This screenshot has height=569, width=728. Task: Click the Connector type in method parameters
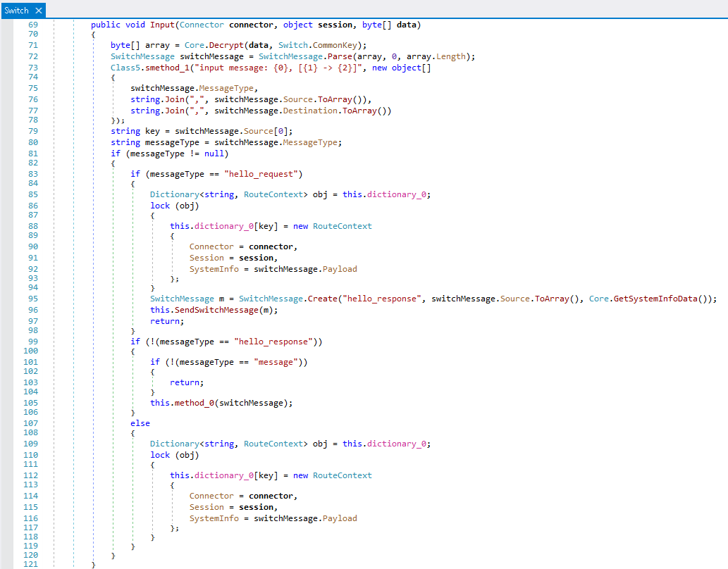click(202, 25)
